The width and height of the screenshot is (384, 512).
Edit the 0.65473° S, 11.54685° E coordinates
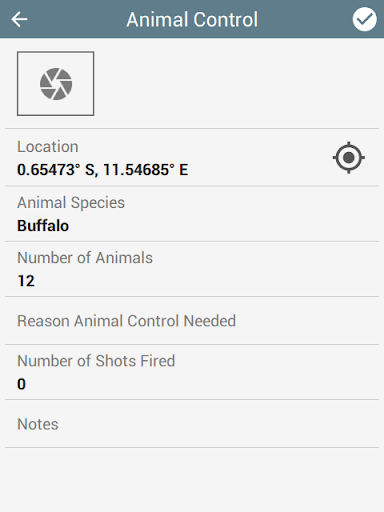click(x=102, y=170)
